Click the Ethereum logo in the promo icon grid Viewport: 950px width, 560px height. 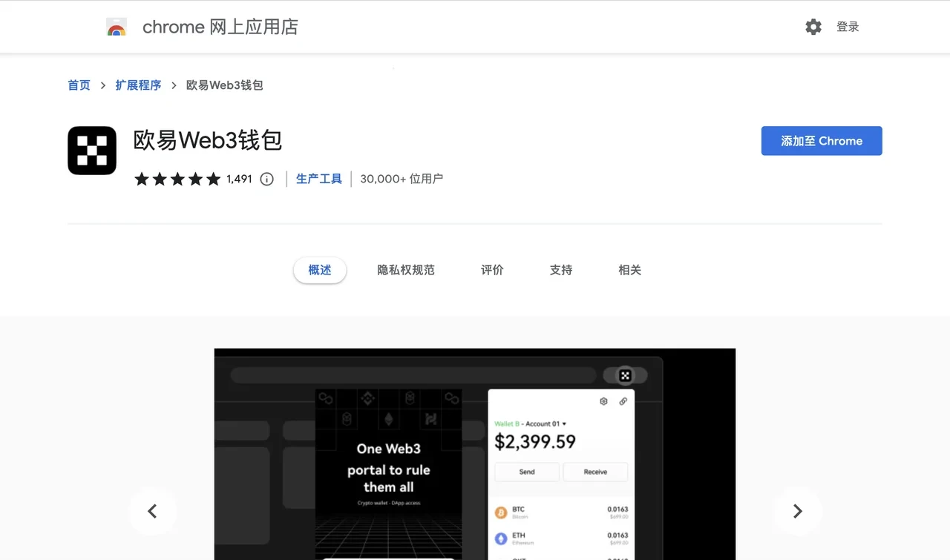tap(388, 421)
